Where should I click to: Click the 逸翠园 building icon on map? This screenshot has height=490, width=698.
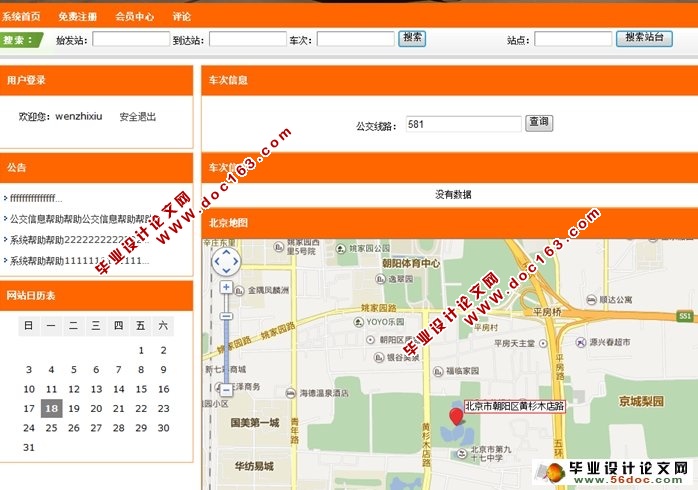tap(380, 279)
